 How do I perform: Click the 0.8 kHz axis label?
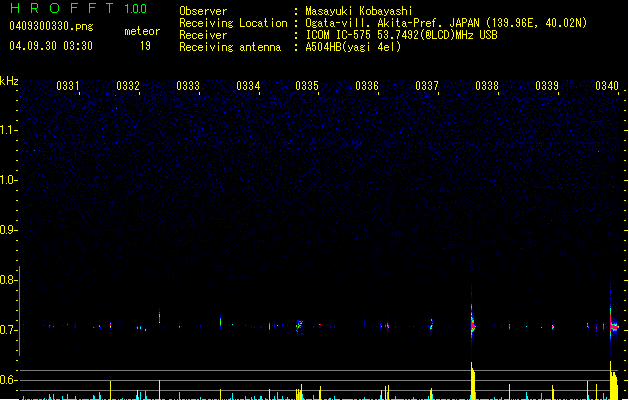(x=8, y=280)
